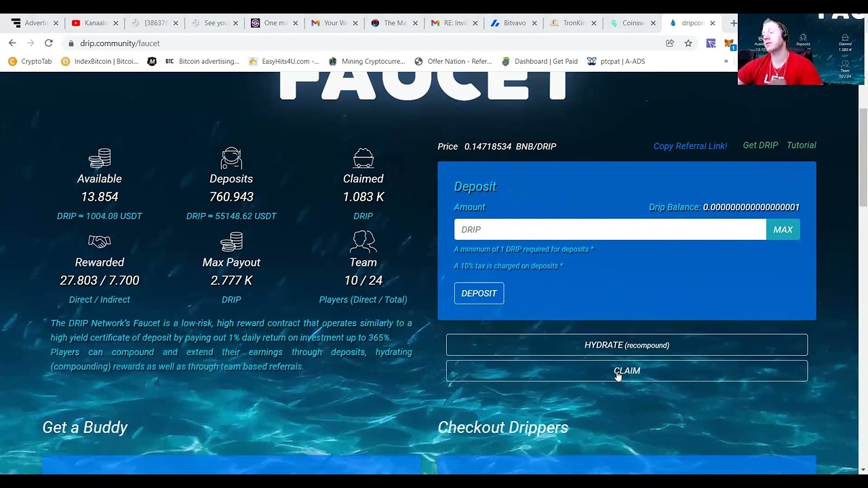Switch to the Bitvavo tab
The height and width of the screenshot is (488, 868).
(508, 23)
